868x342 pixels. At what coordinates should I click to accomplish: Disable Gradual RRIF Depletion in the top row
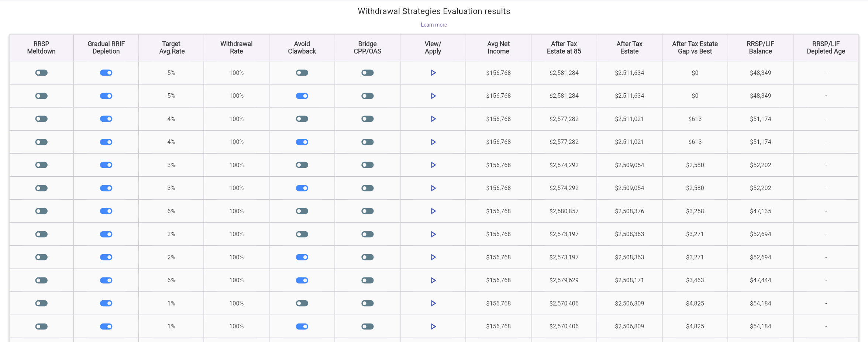click(x=106, y=73)
